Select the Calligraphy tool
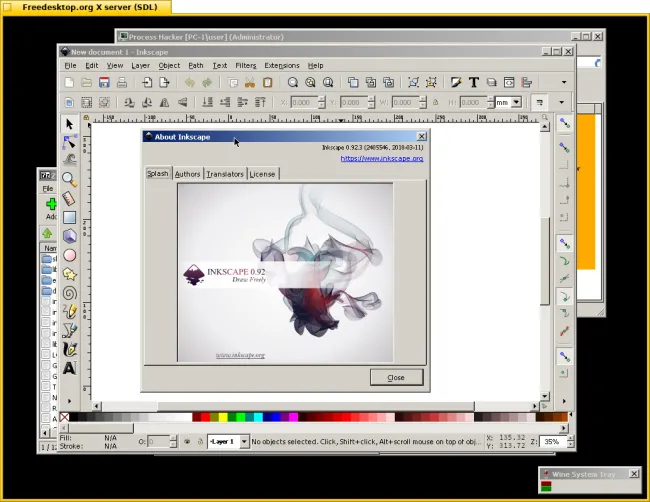The height and width of the screenshot is (502, 650). click(69, 349)
